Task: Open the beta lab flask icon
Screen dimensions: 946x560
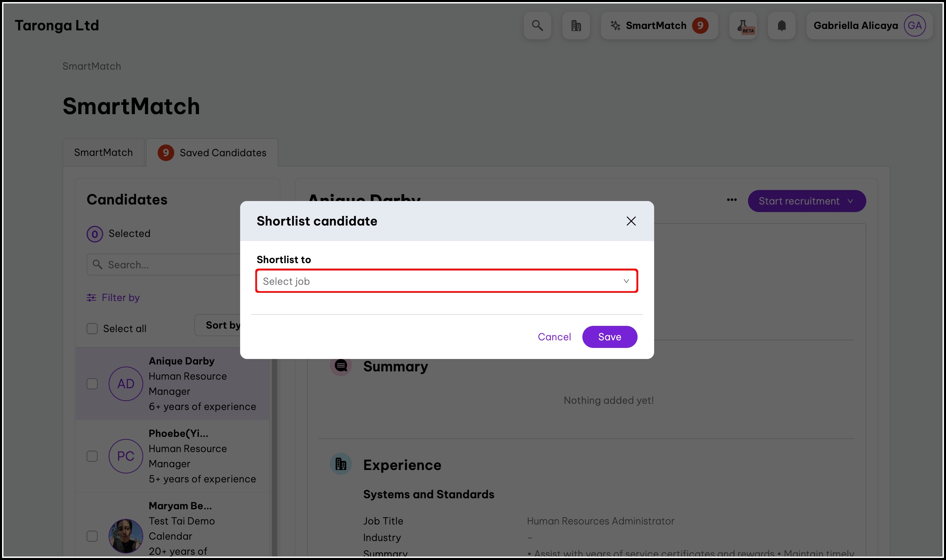Action: coord(742,26)
